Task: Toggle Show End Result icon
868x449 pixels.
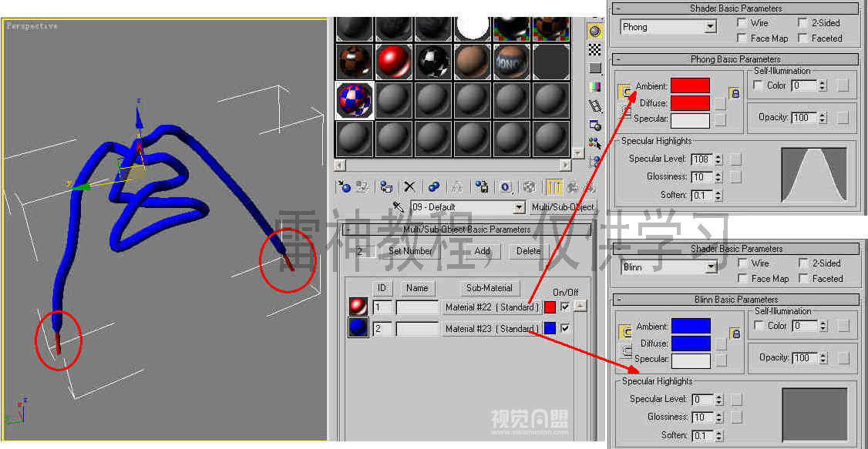Action: (x=553, y=186)
